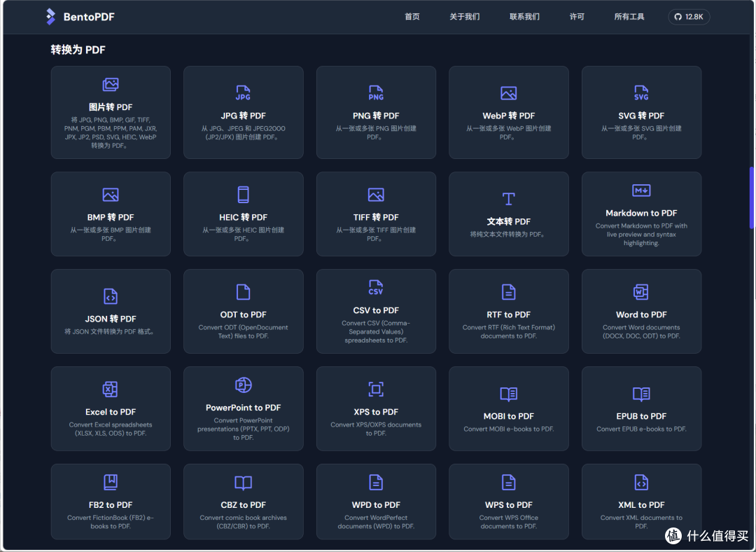Open PNG 转 PDF title link
Image resolution: width=756 pixels, height=552 pixels.
[376, 116]
